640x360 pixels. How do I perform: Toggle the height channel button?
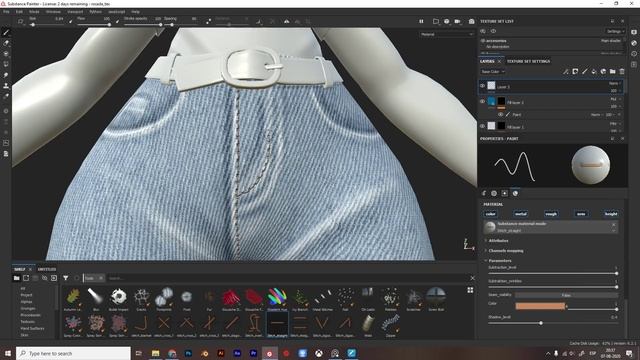tap(611, 213)
